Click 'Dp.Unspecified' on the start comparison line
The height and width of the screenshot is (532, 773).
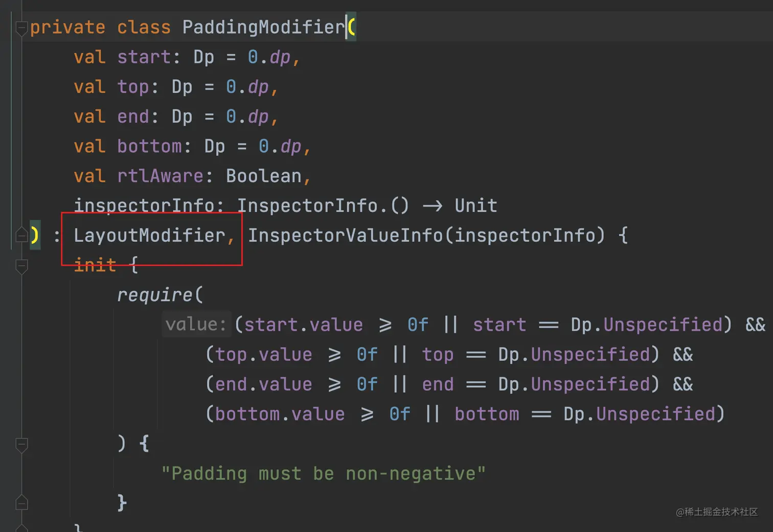(647, 325)
